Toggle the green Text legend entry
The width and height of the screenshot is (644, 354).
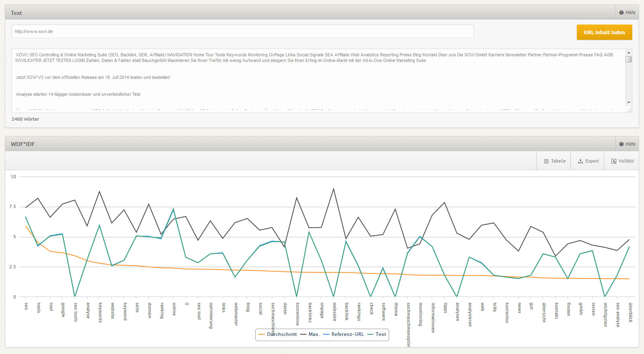(377, 334)
